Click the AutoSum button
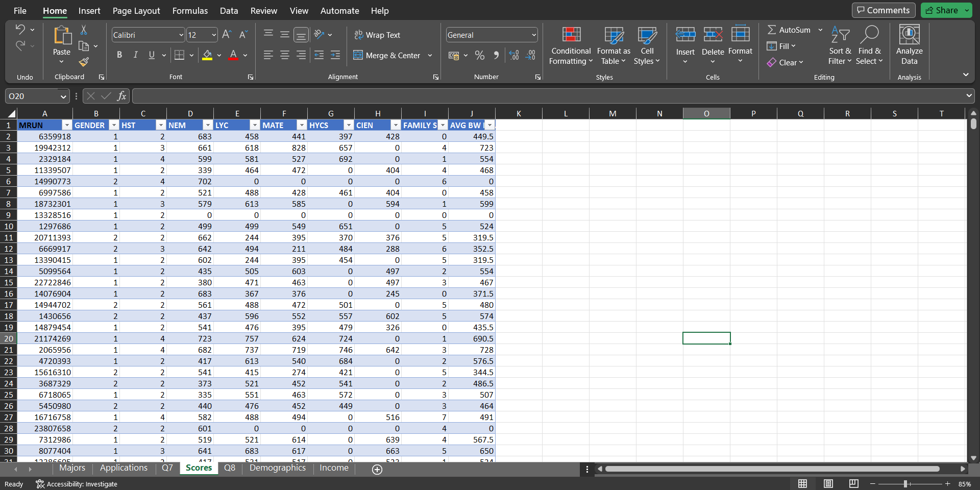 (x=789, y=30)
